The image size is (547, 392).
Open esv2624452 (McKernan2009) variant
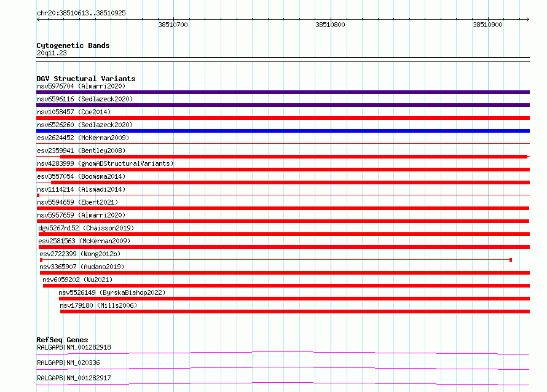coord(83,138)
